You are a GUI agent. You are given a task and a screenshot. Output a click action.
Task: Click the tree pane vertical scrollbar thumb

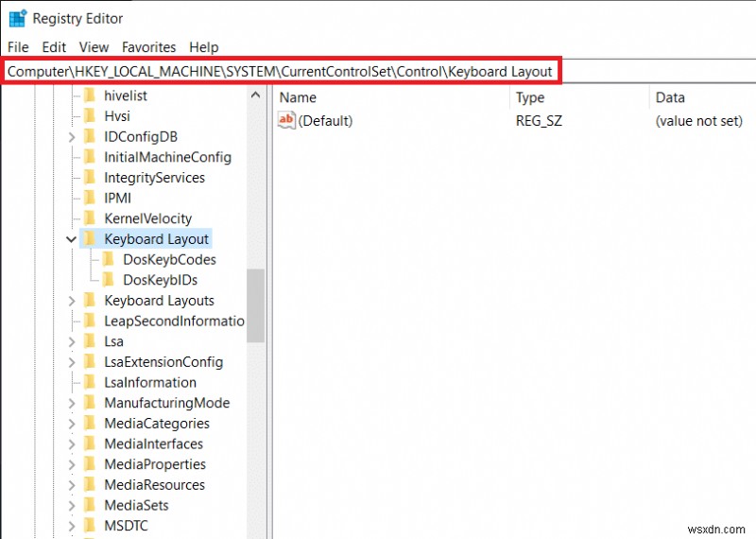coord(255,305)
